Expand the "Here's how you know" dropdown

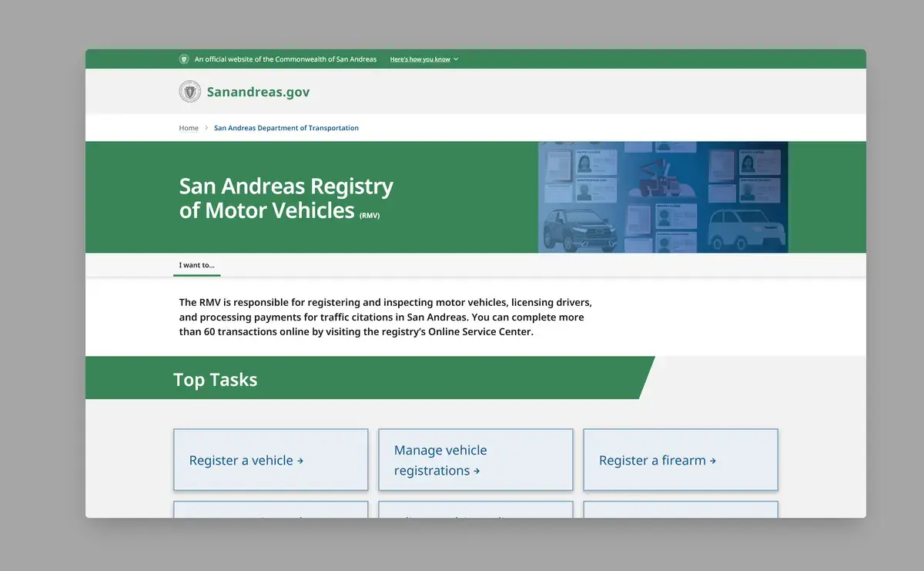click(424, 59)
